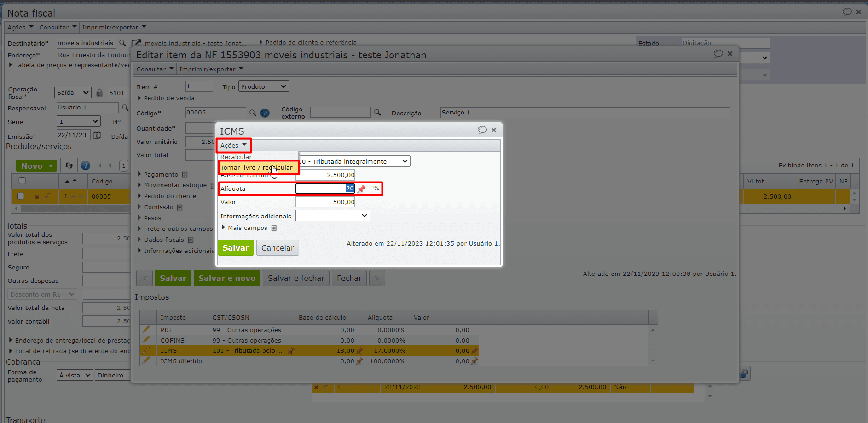Click the pin icon beside ICMS base 18,00
The height and width of the screenshot is (423, 868).
click(359, 351)
